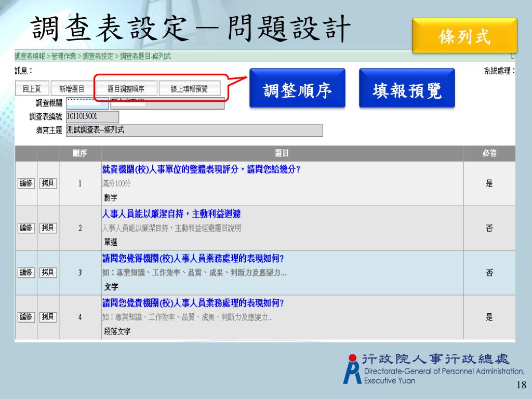532x399 pixels.
Task: Click the 必答 value 是 for question 1
Action: (489, 183)
